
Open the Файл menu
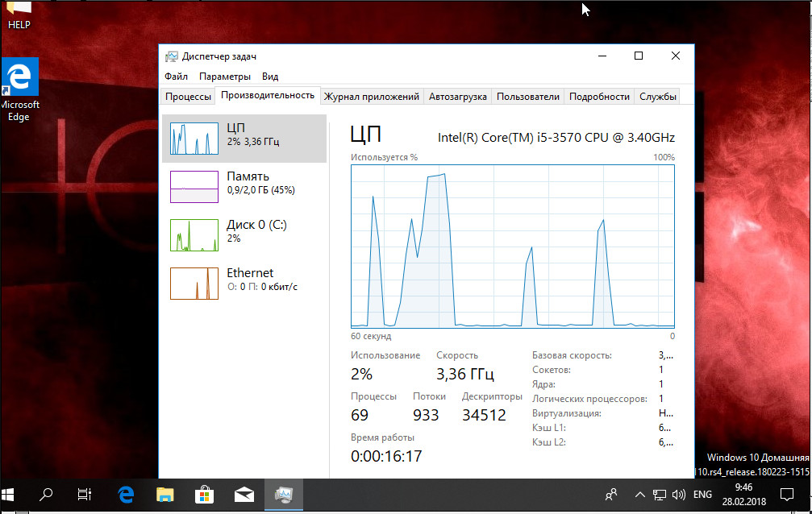176,77
